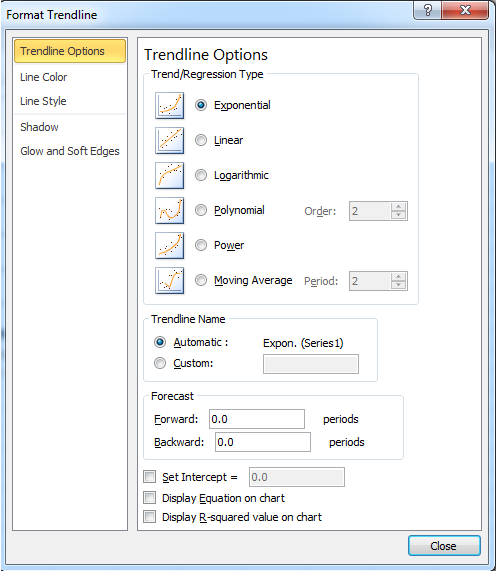This screenshot has width=496, height=571.
Task: Select the Custom trendline name option
Action: [160, 363]
